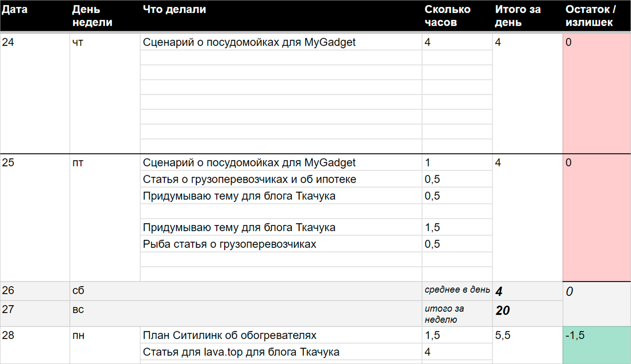Select "Статья для lava.top для блога Ткачука" cell
Viewport: 631px width, 364px height.
tap(281, 352)
